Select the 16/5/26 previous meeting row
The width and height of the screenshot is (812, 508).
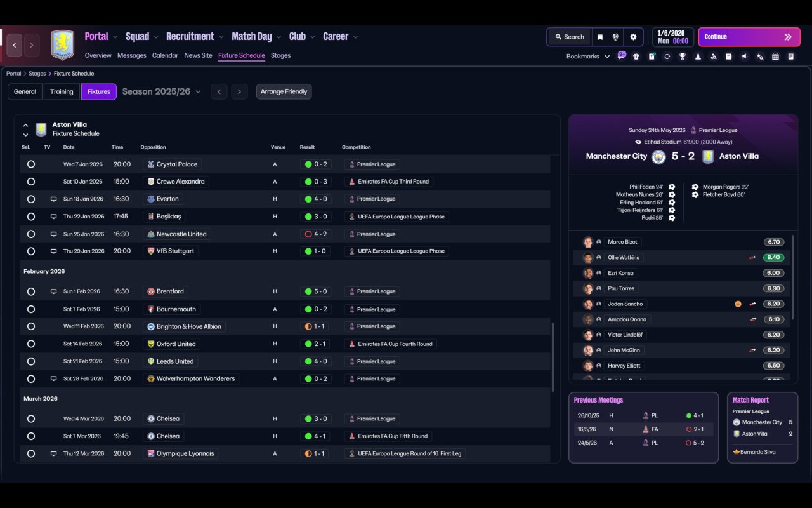(643, 429)
